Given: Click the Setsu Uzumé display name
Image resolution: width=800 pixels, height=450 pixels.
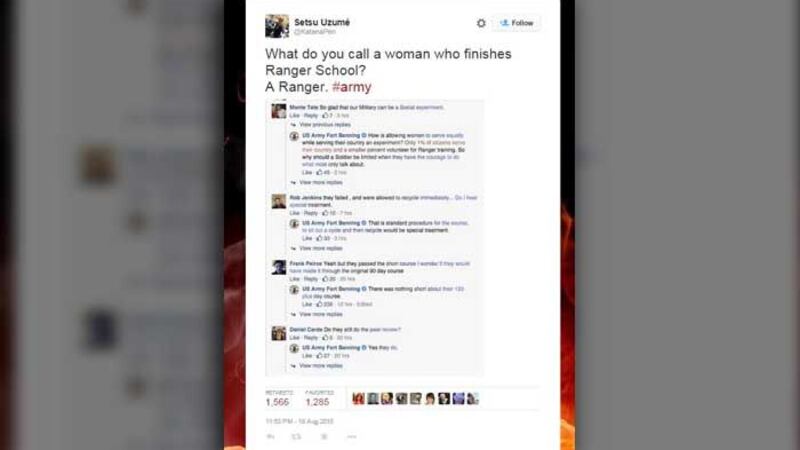Looking at the screenshot, I should pos(322,22).
